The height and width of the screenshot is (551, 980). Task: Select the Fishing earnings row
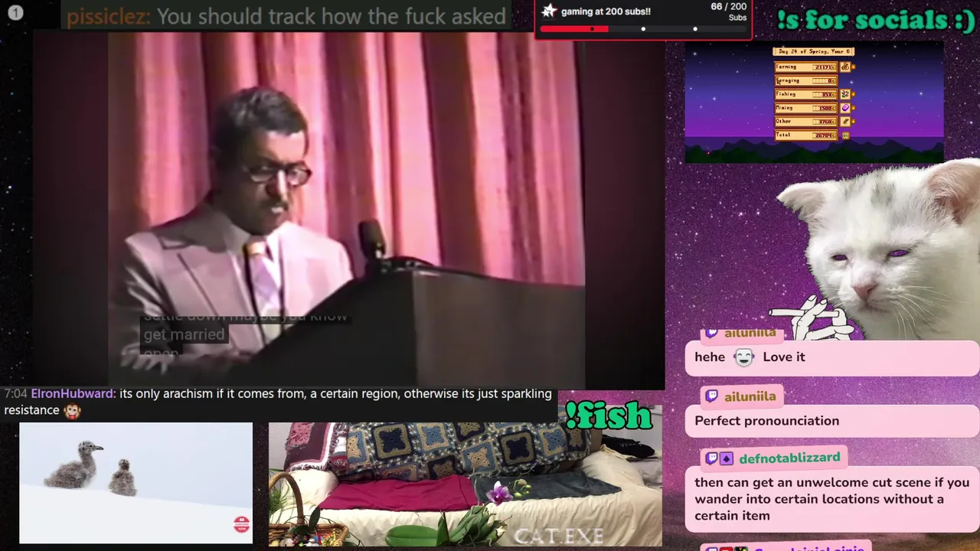[x=806, y=94]
